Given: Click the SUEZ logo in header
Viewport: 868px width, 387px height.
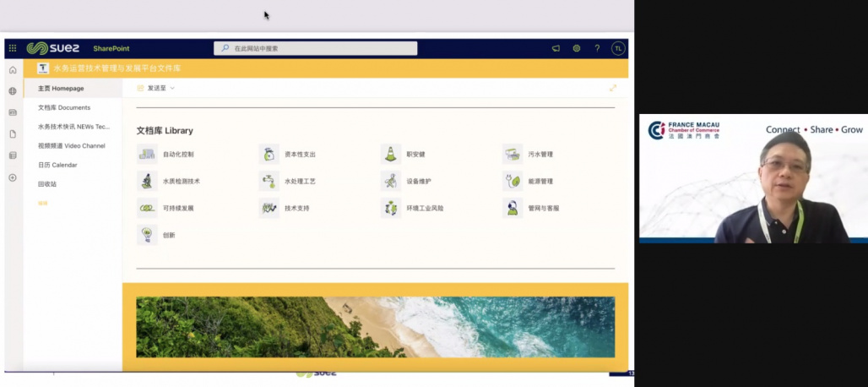Looking at the screenshot, I should tap(53, 49).
